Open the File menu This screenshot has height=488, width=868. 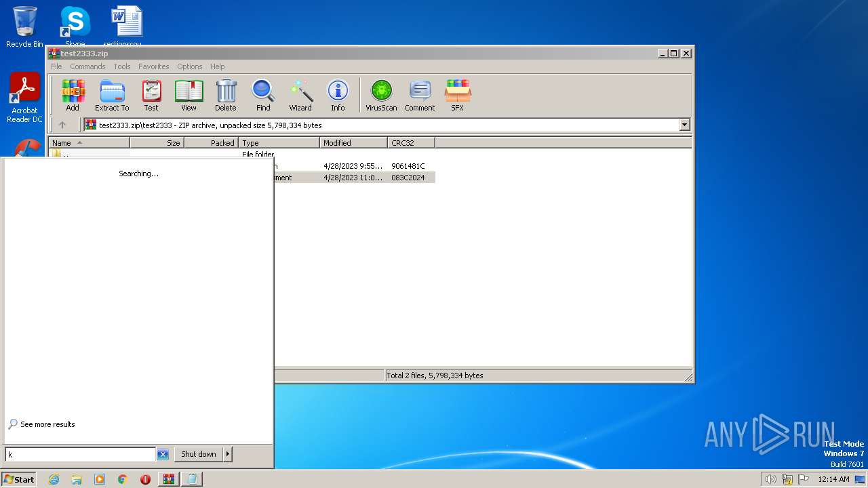56,66
